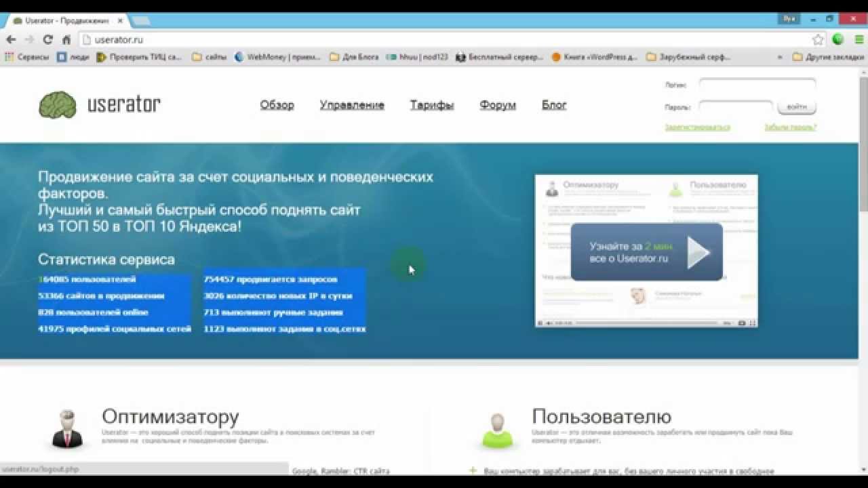Screen dimensions: 868x488
Task: Open the Форум menu item
Action: pos(498,105)
